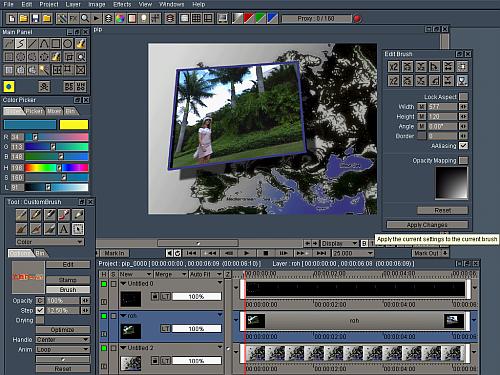Viewport: 500px width, 375px height.
Task: Open the Effects menu
Action: (122, 4)
